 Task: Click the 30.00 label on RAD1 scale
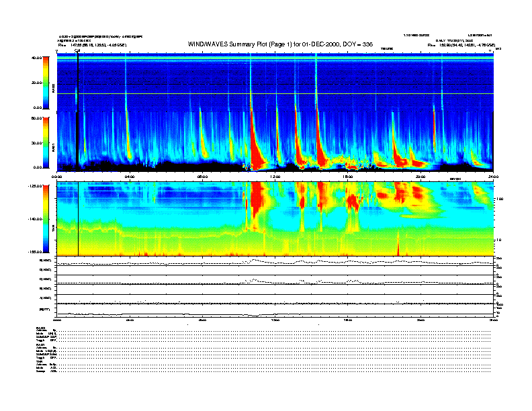(x=36, y=143)
